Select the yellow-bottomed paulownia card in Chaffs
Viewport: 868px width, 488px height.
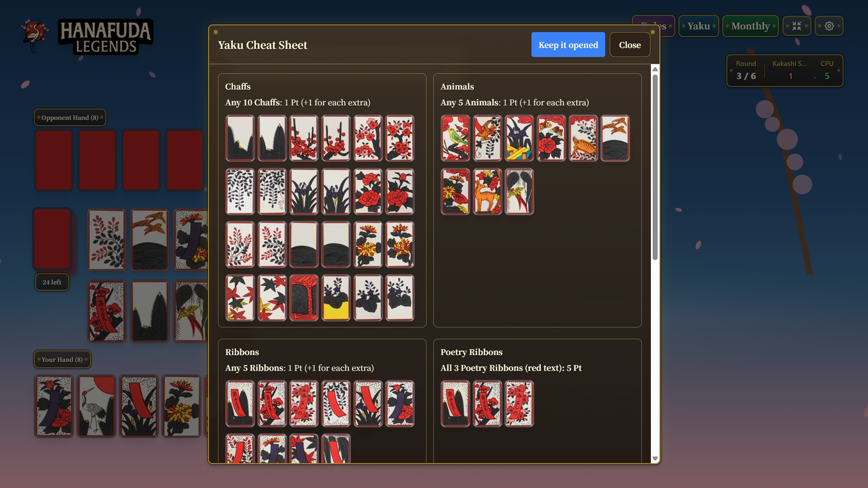(336, 298)
